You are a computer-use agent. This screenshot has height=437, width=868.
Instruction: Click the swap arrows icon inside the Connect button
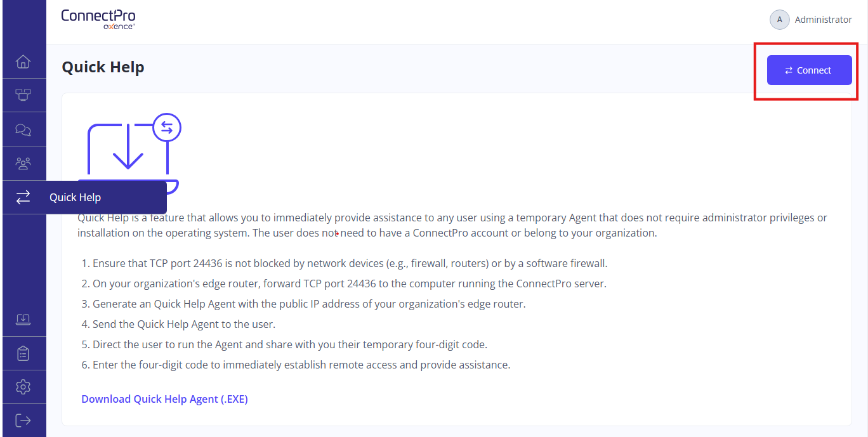[x=789, y=70]
